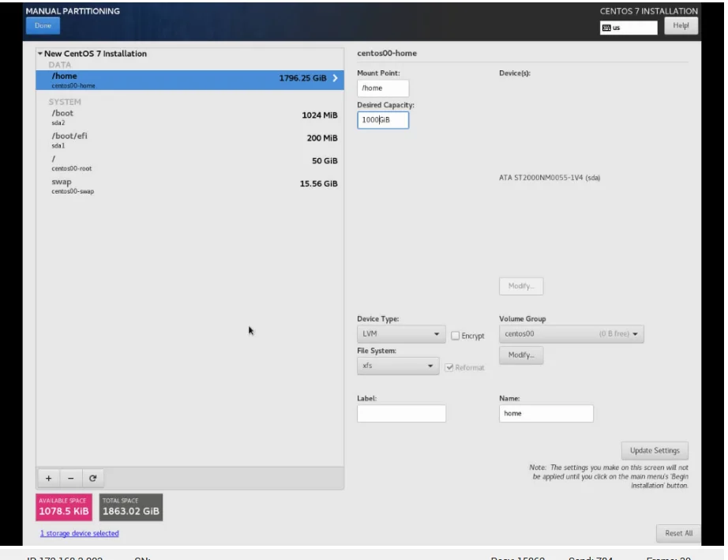Click the Reset All button
This screenshot has width=728, height=560.
click(x=678, y=533)
